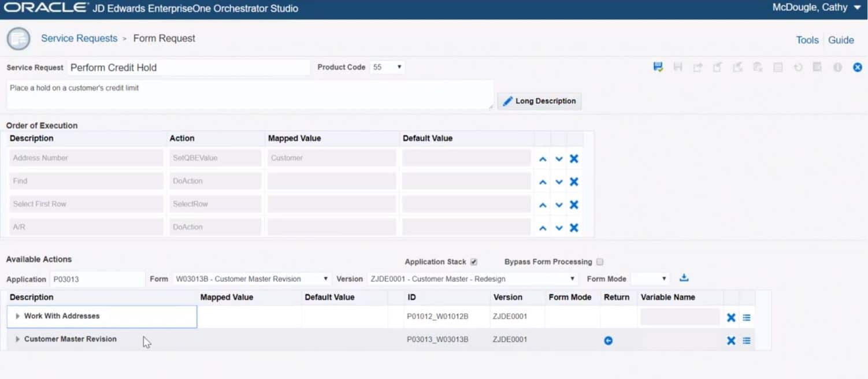Move the Find row down
This screenshot has height=379, width=868.
tap(559, 181)
